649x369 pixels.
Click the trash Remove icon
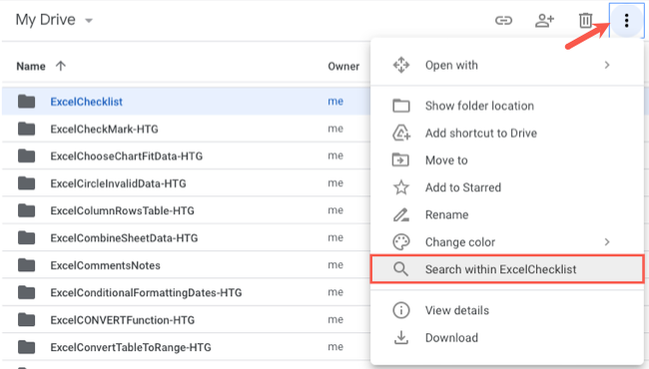pos(585,20)
